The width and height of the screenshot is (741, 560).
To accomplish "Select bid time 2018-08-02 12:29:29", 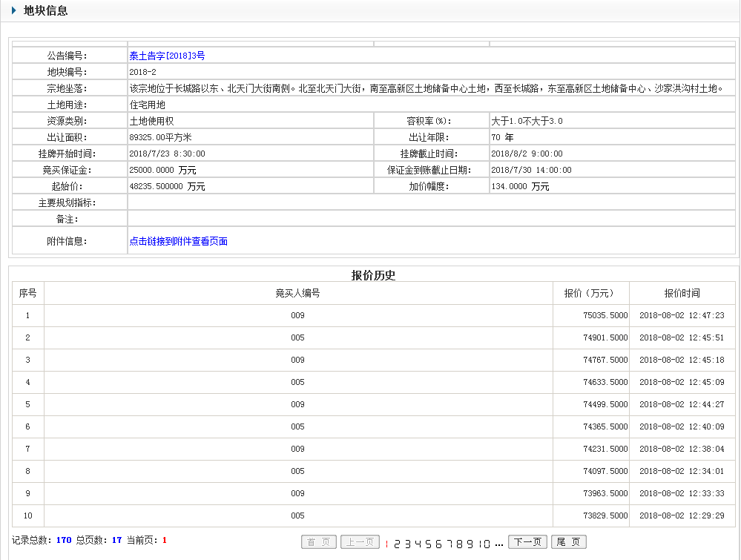I will (x=682, y=515).
